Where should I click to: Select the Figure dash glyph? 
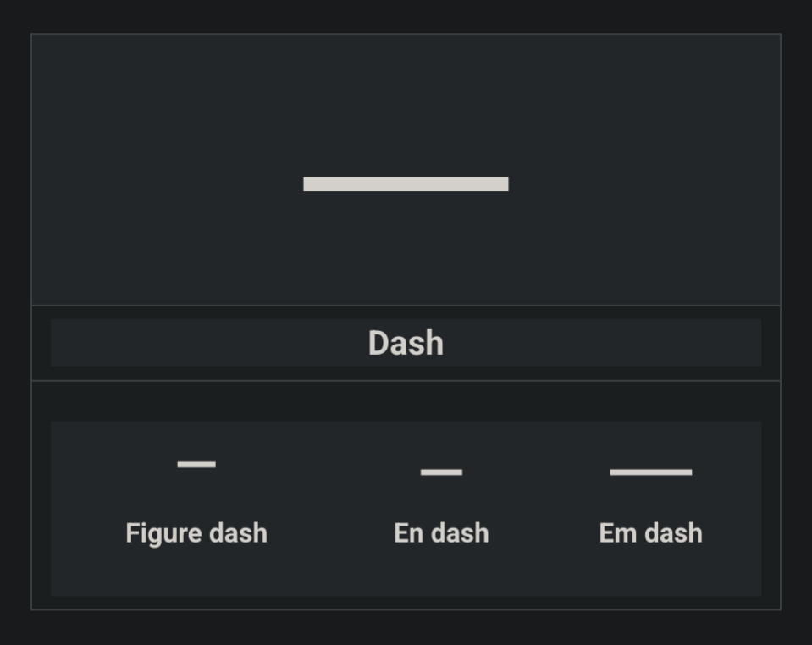[x=196, y=464]
